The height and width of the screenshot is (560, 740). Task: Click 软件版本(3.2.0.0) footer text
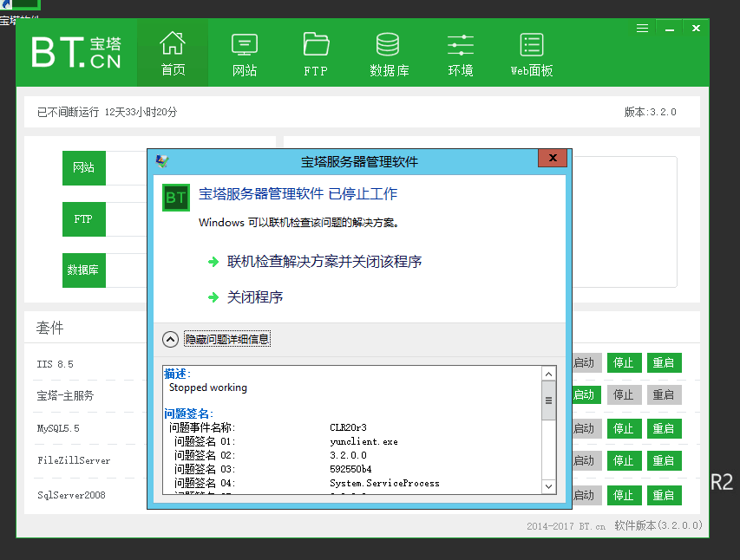658,525
